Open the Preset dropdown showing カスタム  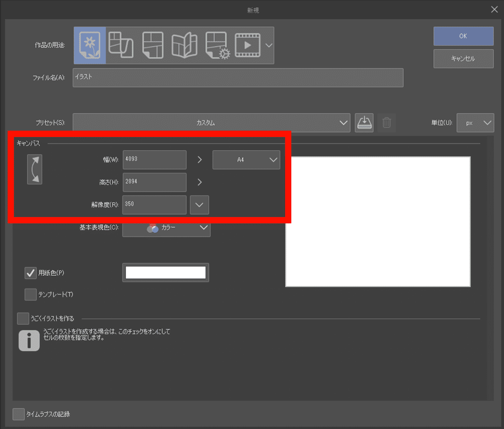click(211, 123)
